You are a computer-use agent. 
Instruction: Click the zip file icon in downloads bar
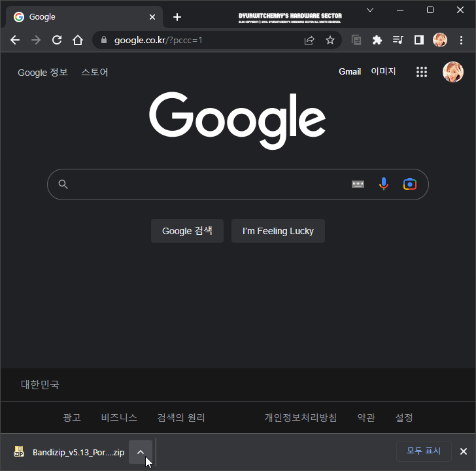[x=19, y=451]
